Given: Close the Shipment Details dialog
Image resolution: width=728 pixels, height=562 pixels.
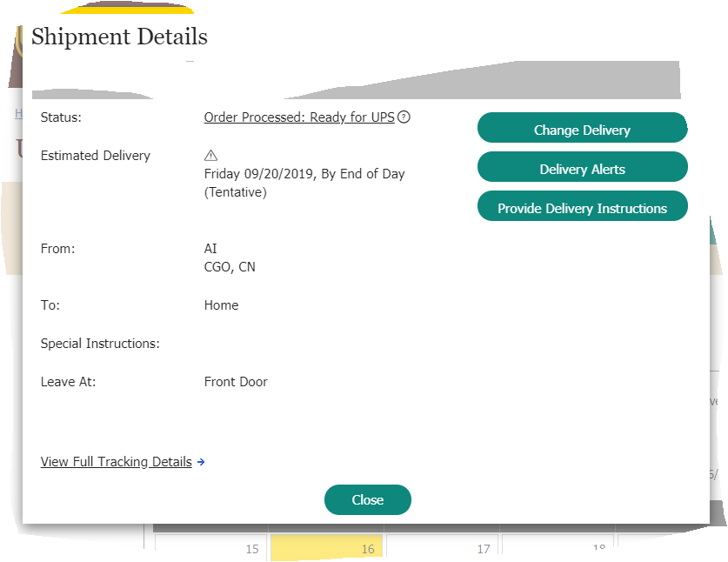Looking at the screenshot, I should tap(368, 499).
